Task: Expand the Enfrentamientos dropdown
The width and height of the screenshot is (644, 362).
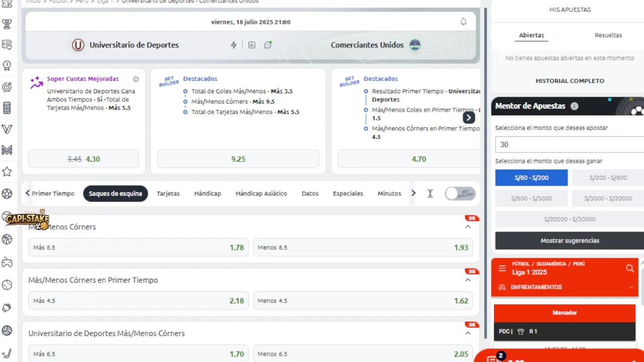Action: pos(631,287)
